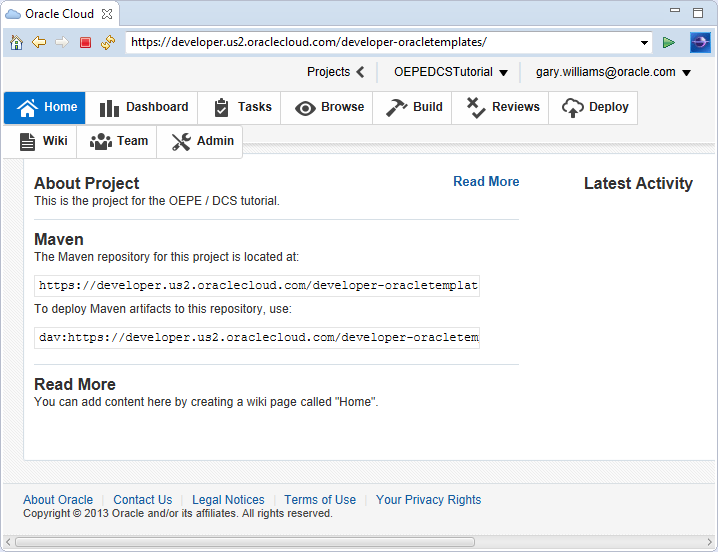Open the Browse tab
718x552 pixels.
327,108
